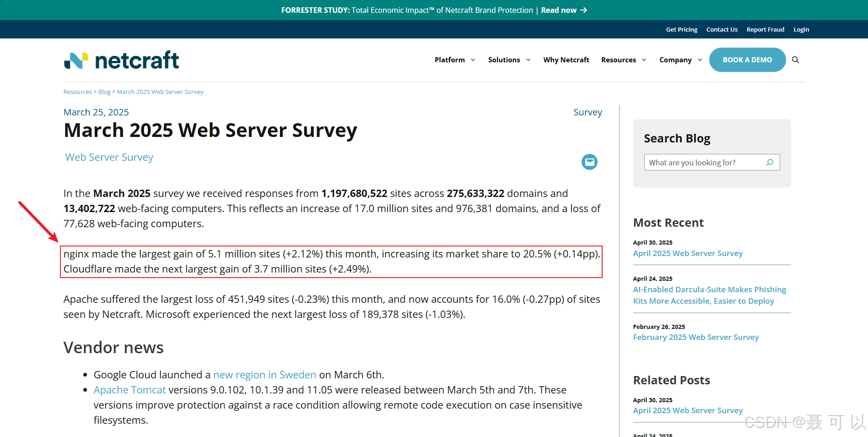Submit blog search with magnifier icon

pyautogui.click(x=770, y=162)
